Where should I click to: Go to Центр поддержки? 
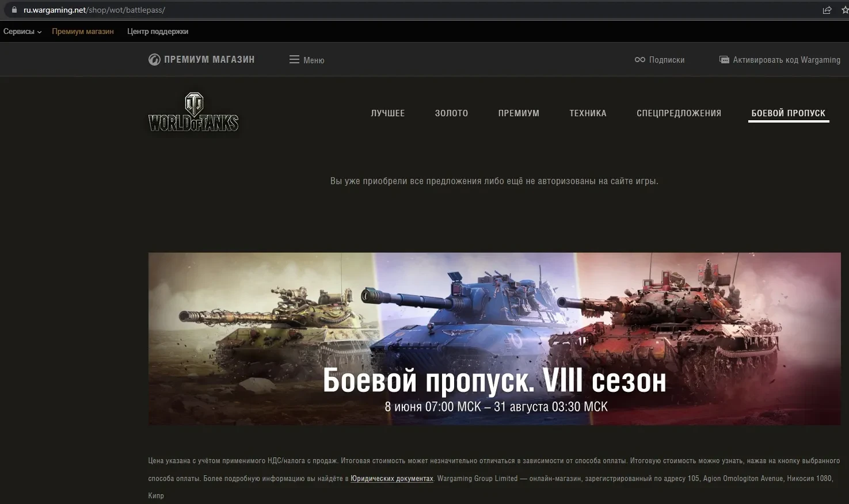(158, 32)
